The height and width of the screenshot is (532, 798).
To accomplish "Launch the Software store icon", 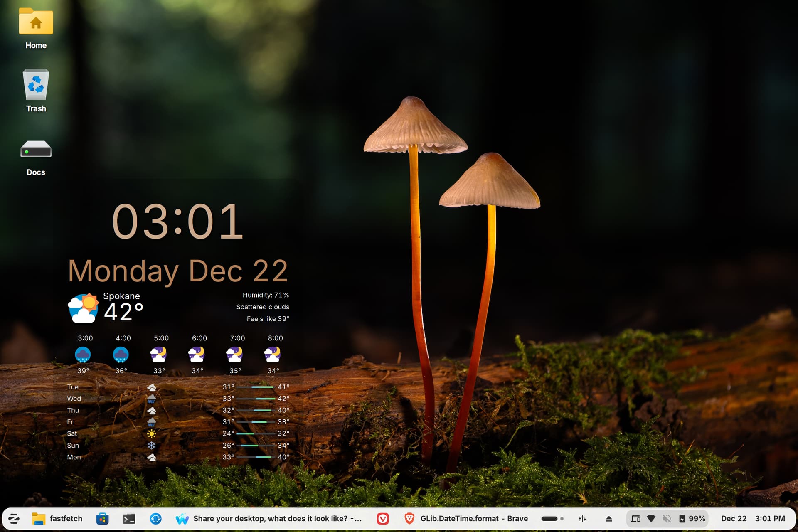I will coord(102,518).
